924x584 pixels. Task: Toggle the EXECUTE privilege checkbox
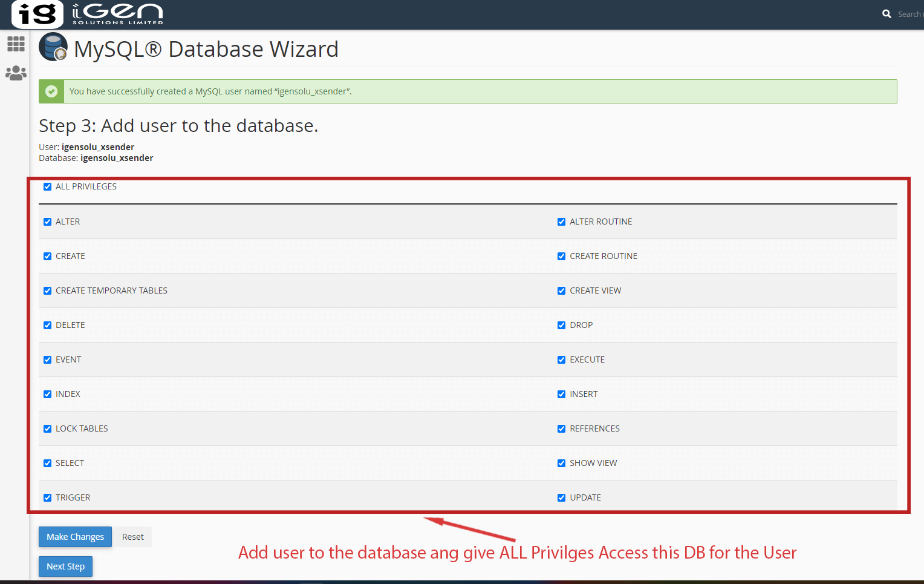[562, 360]
